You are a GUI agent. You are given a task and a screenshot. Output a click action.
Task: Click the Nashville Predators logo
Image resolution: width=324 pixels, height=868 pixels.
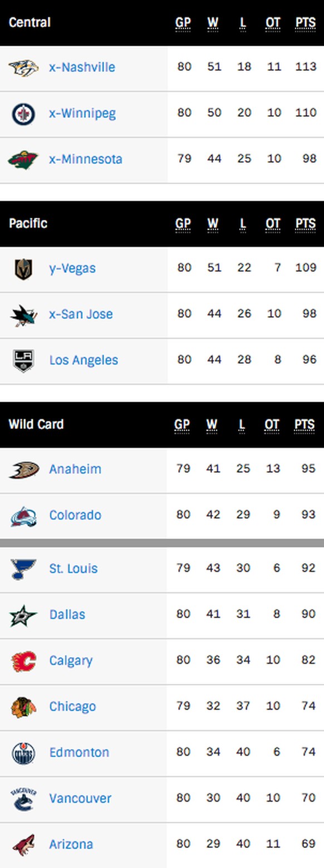23,68
